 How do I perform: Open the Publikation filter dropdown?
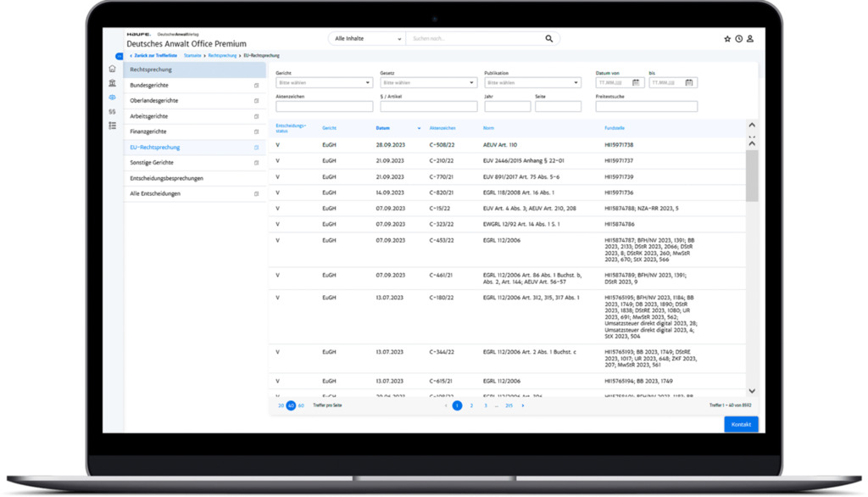(x=532, y=82)
